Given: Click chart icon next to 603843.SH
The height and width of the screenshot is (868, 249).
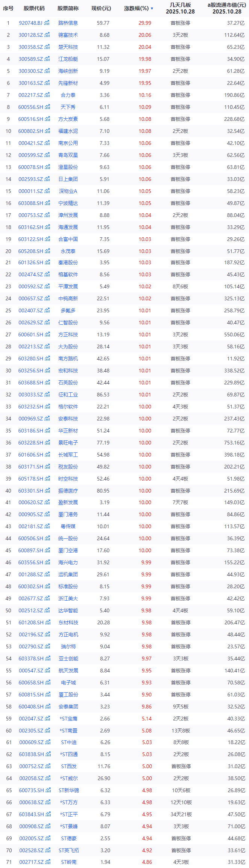Looking at the screenshot, I should click(47, 814).
